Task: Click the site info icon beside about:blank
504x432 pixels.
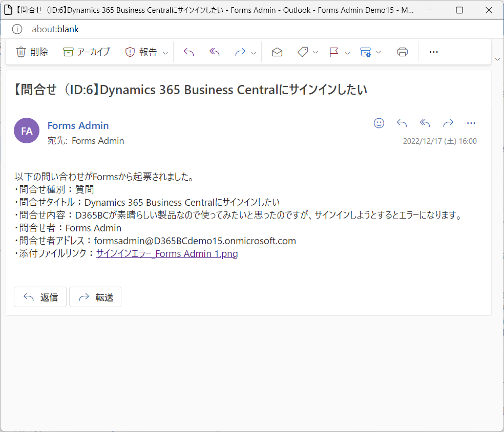Action: tap(17, 29)
